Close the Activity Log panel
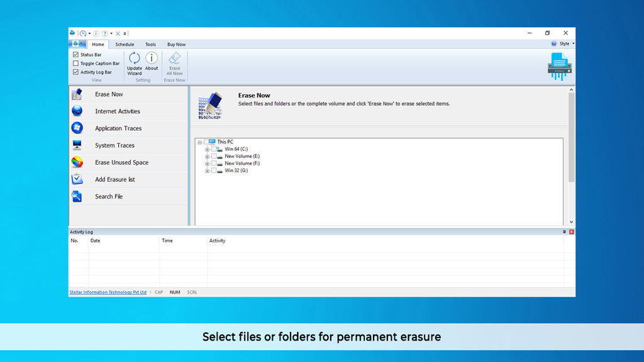The height and width of the screenshot is (362, 644). click(571, 232)
